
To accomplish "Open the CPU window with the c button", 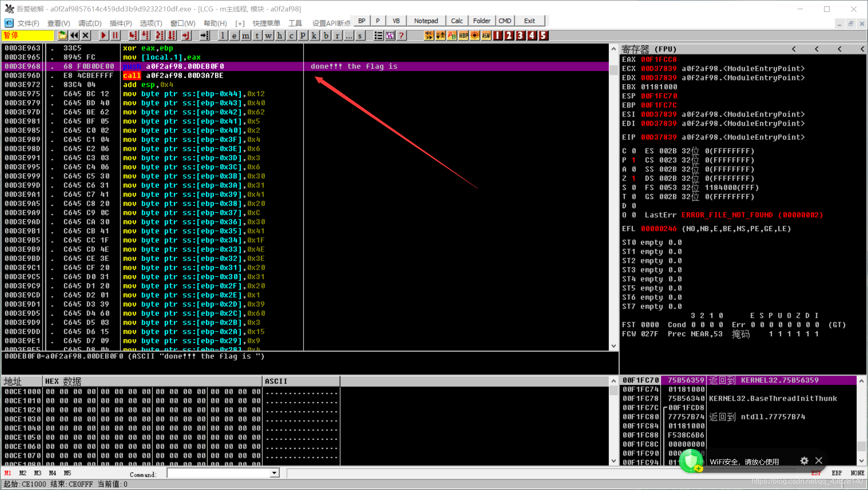I will point(291,36).
